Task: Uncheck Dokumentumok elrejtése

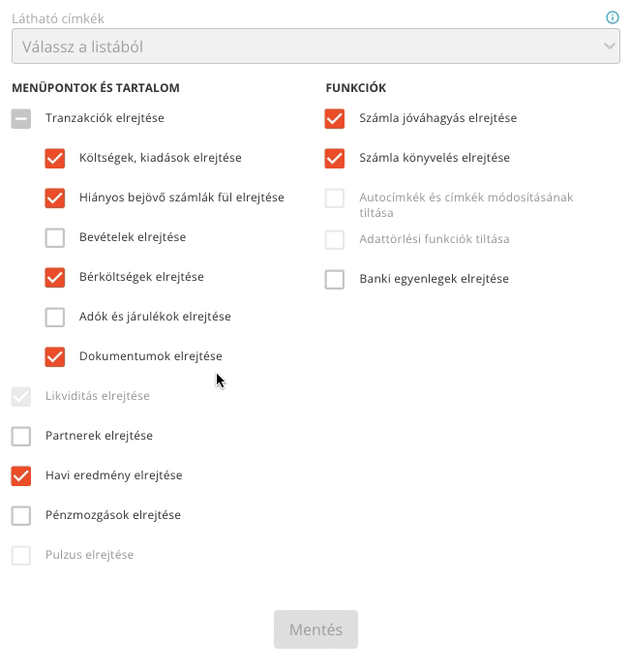Action: (55, 356)
